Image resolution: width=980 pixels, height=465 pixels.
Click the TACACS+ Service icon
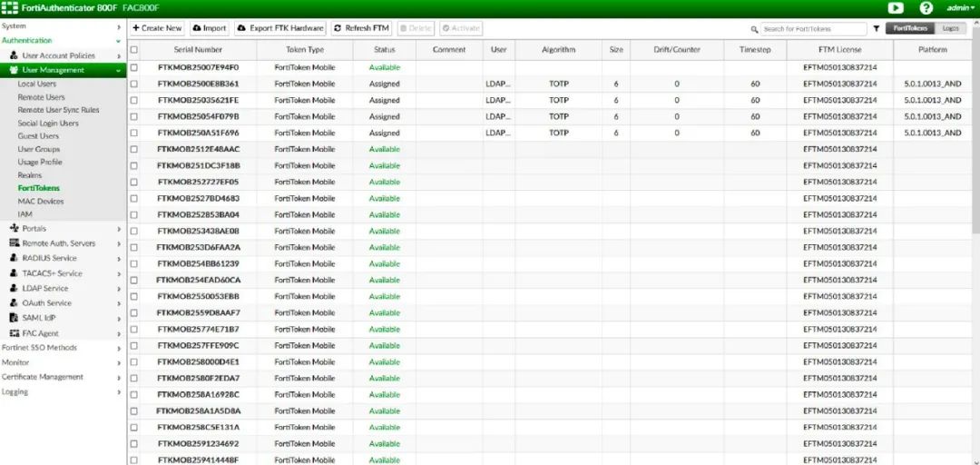(x=14, y=273)
